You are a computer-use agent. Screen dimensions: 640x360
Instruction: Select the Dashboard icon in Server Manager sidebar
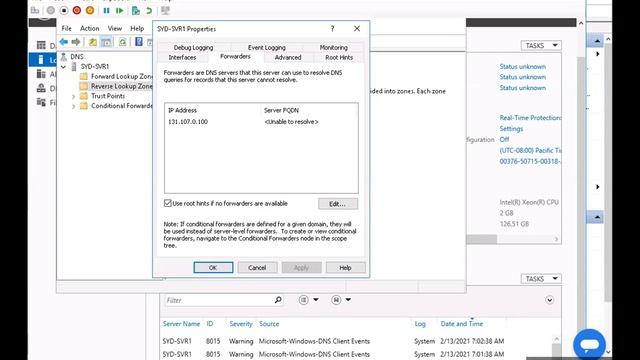pos(41,45)
